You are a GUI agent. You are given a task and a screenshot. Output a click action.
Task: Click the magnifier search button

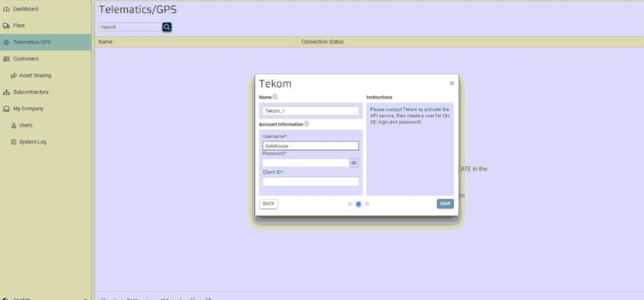tap(167, 27)
